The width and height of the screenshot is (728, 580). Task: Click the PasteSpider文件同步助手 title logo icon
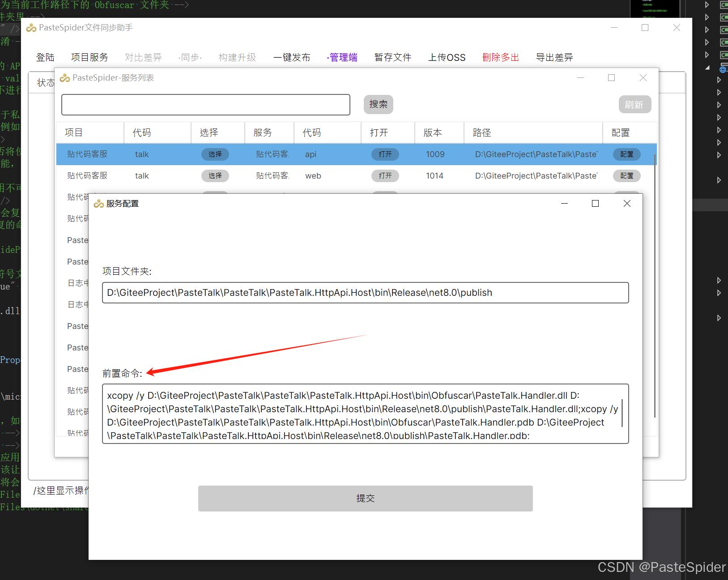click(31, 28)
